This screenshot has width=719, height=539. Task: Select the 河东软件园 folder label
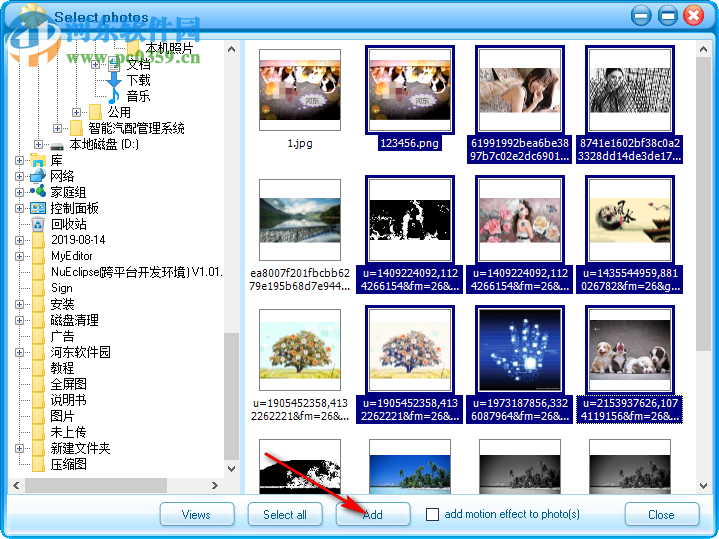click(81, 352)
